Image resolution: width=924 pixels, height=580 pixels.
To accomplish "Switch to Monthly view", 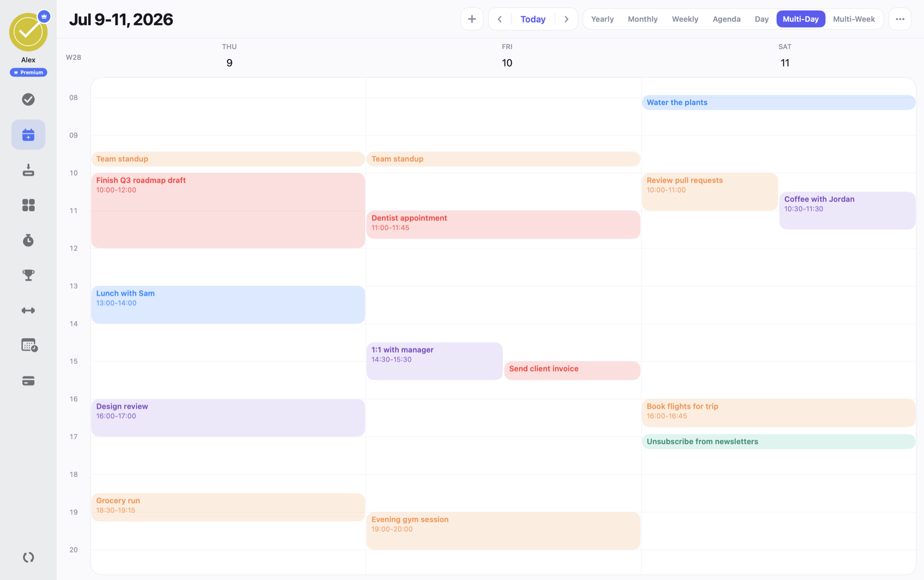I will (642, 19).
